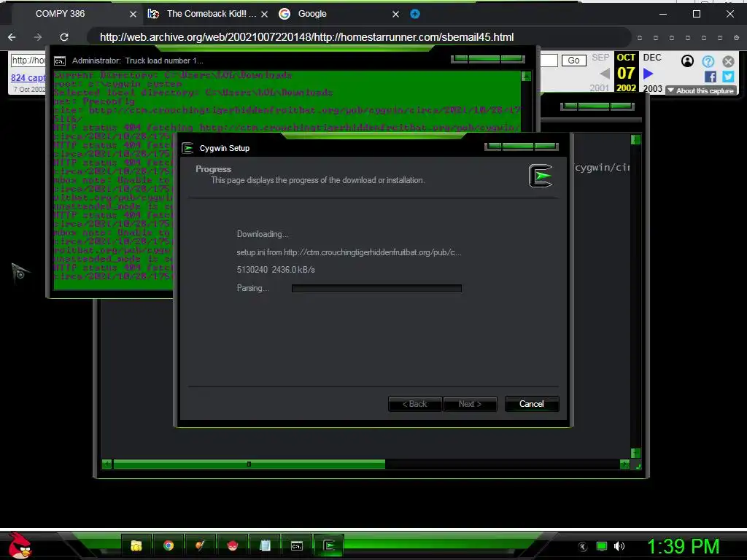Click the horizontal scrollbar thumb
747x560 pixels.
point(249,464)
